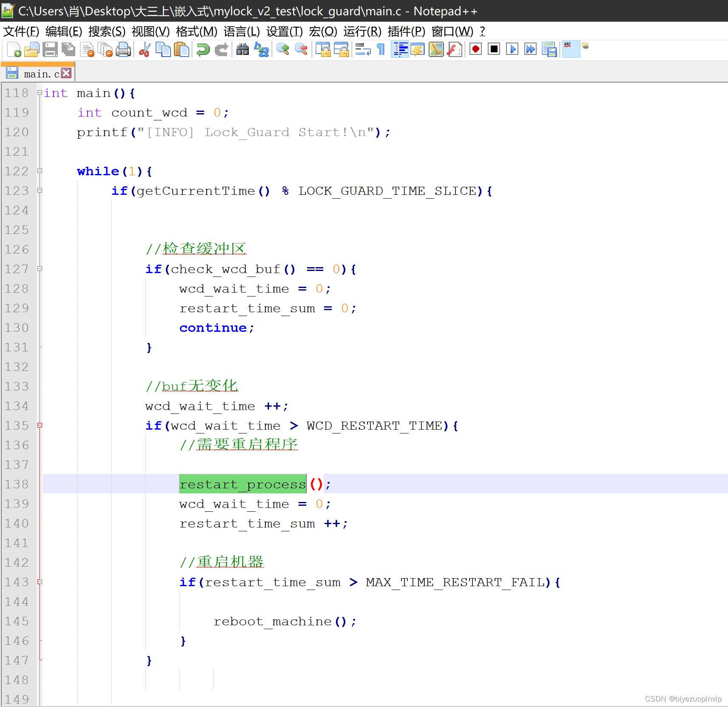The width and height of the screenshot is (728, 707).
Task: Open the 格式(M) menu
Action: point(196,31)
